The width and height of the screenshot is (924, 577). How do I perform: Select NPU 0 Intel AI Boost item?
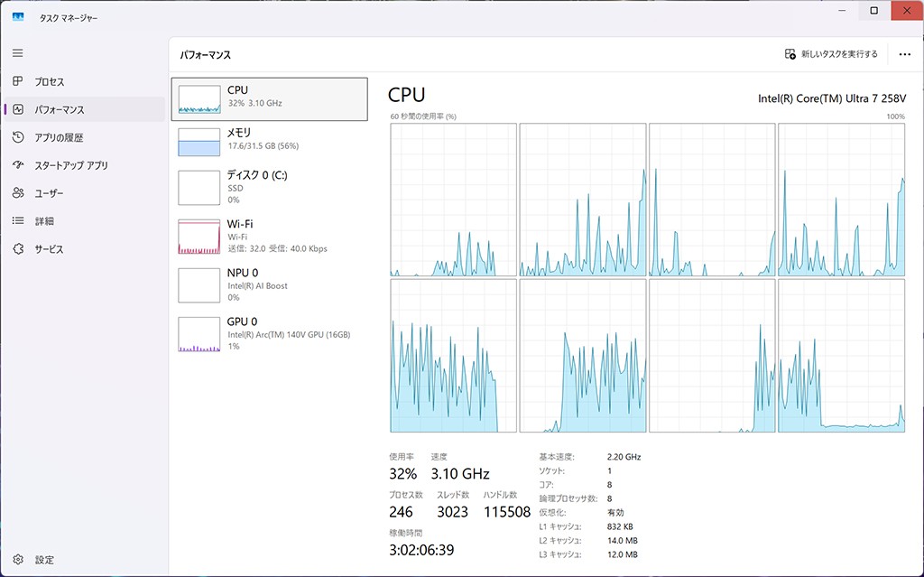pos(269,284)
